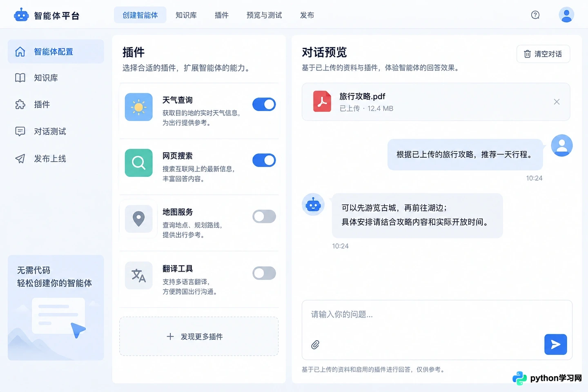Click the 发现更多插件 button
The height and width of the screenshot is (392, 588).
coord(199,336)
